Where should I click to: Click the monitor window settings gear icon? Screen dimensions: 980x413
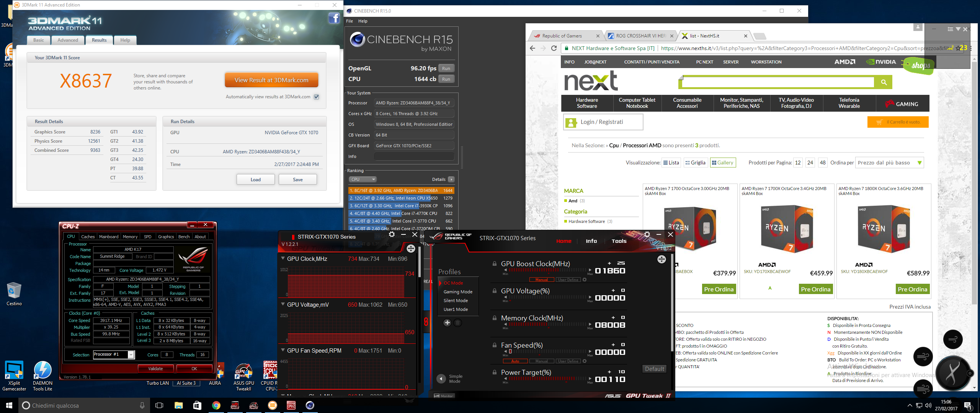(392, 234)
